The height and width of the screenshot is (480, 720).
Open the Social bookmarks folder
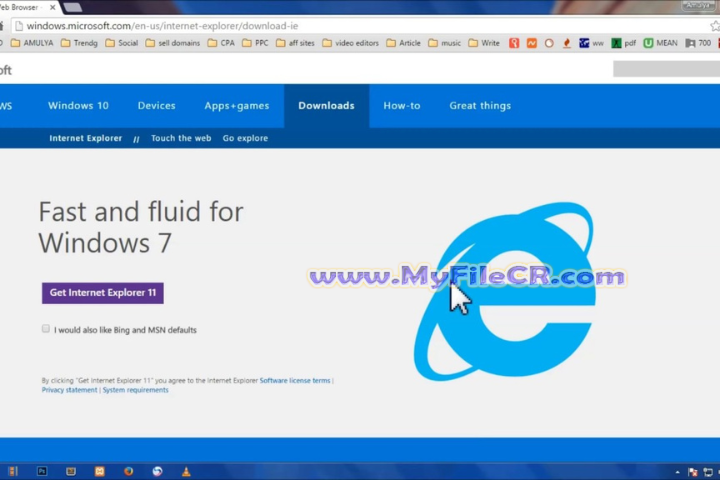pos(121,43)
